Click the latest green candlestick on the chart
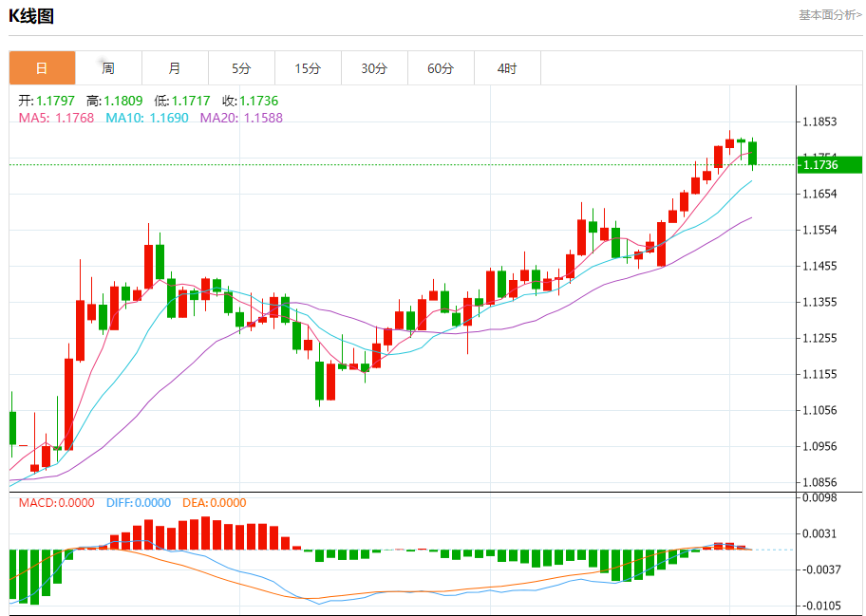This screenshot has height=616, width=866. click(x=752, y=153)
